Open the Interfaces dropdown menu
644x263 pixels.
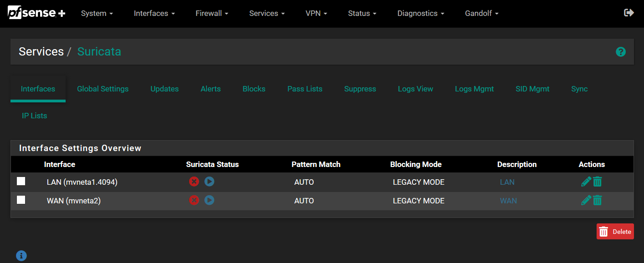click(154, 14)
